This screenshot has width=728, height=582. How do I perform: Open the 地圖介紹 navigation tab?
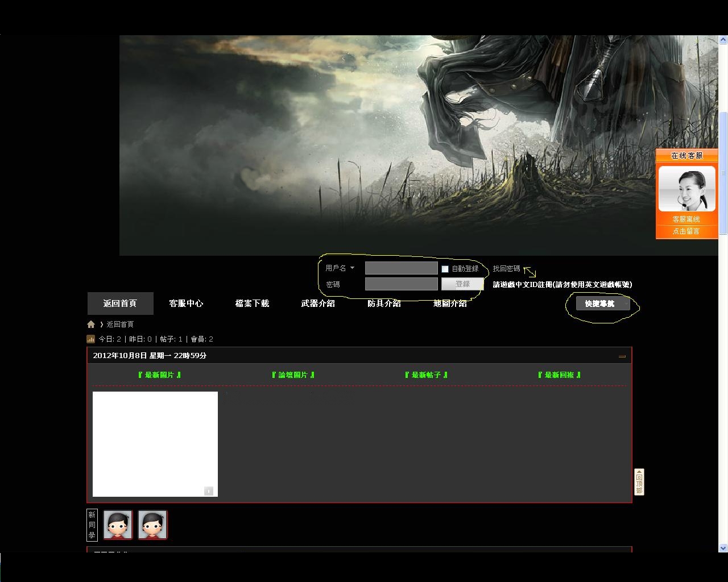(x=450, y=304)
